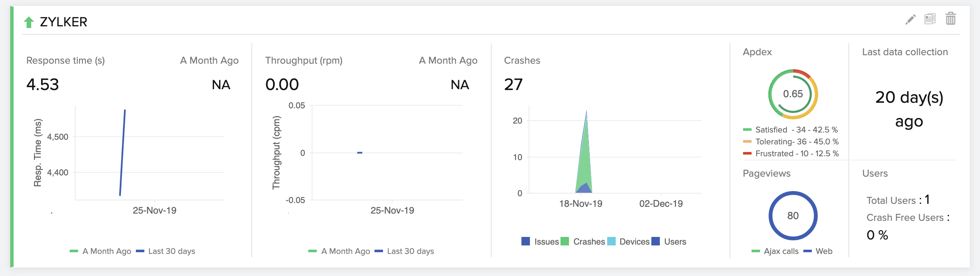
Task: Hide Last 30 days in the Response time legend
Action: point(166,251)
